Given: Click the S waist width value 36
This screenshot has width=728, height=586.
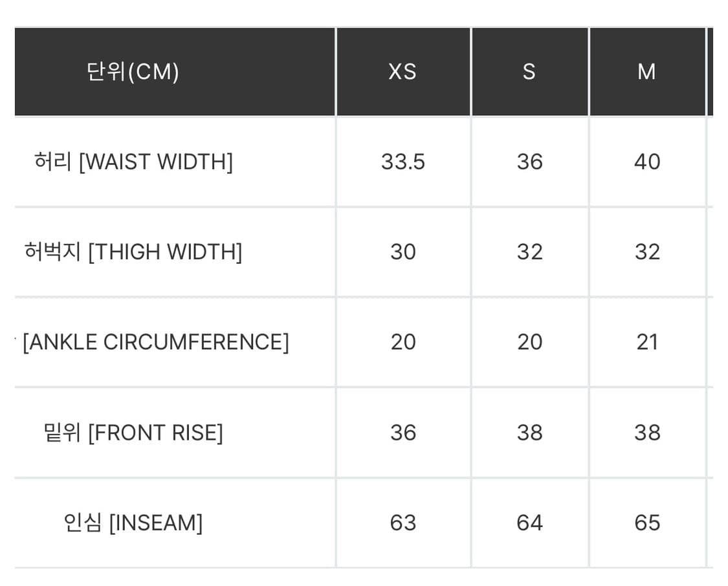Looking at the screenshot, I should (x=529, y=161).
